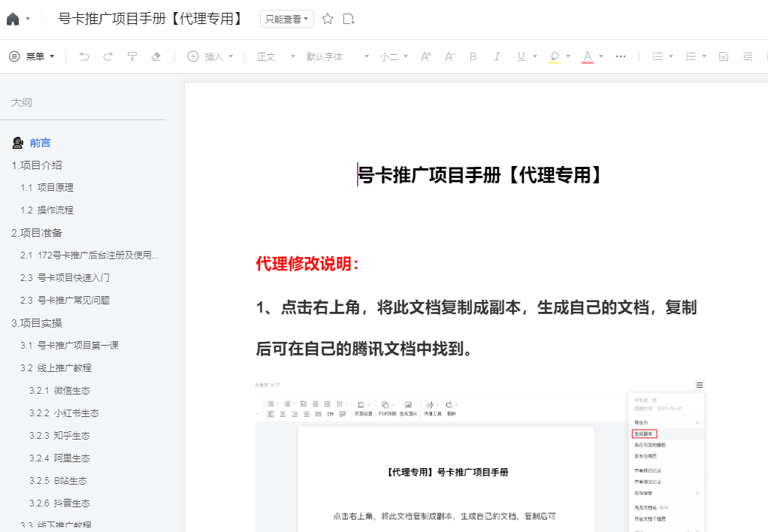Click the undo icon
Image resolution: width=768 pixels, height=532 pixels.
(x=83, y=56)
